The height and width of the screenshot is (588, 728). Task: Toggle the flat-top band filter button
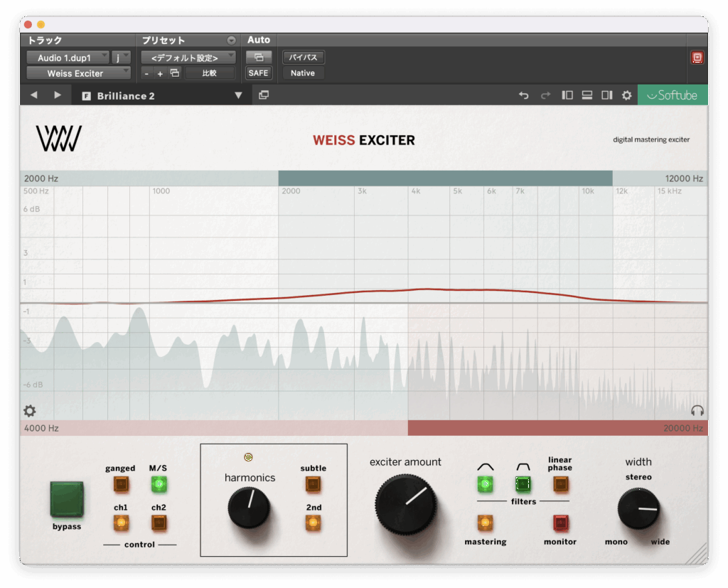tap(523, 484)
